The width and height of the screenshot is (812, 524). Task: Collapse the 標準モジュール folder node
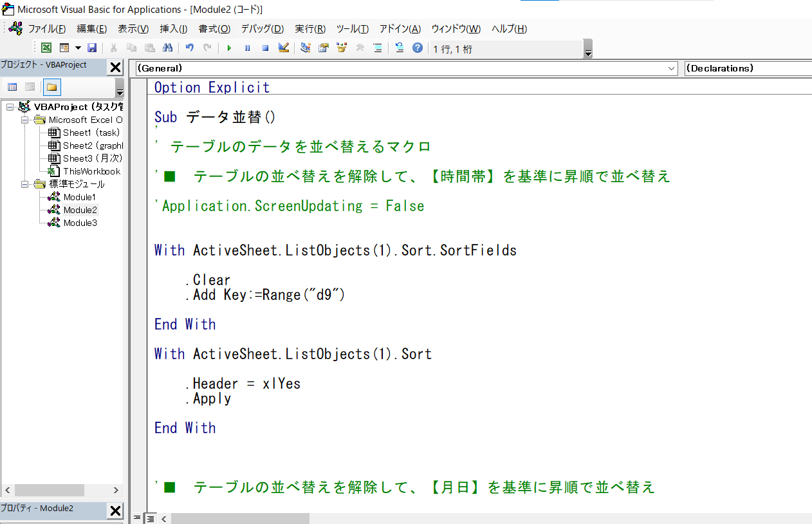pyautogui.click(x=25, y=184)
